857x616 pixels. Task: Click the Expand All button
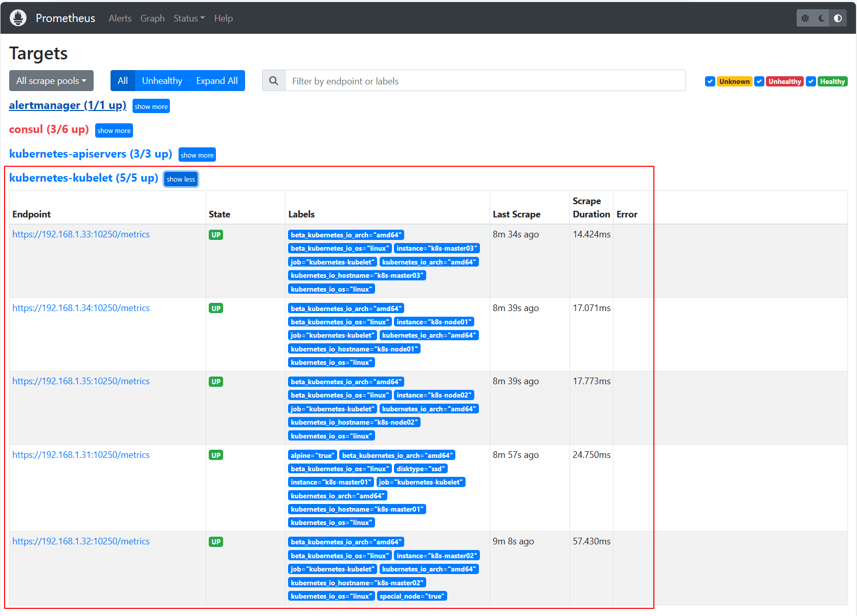click(217, 81)
